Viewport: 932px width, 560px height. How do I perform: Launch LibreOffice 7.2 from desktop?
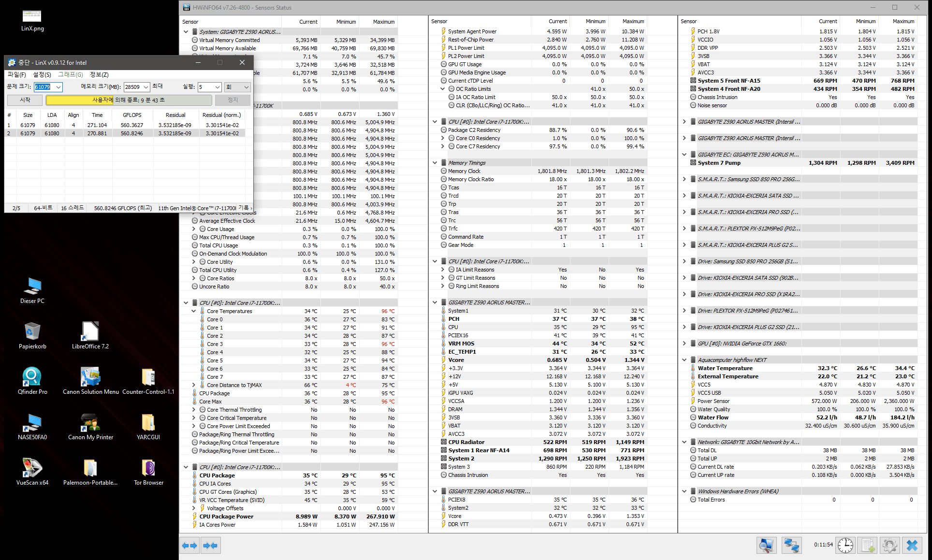pyautogui.click(x=90, y=336)
